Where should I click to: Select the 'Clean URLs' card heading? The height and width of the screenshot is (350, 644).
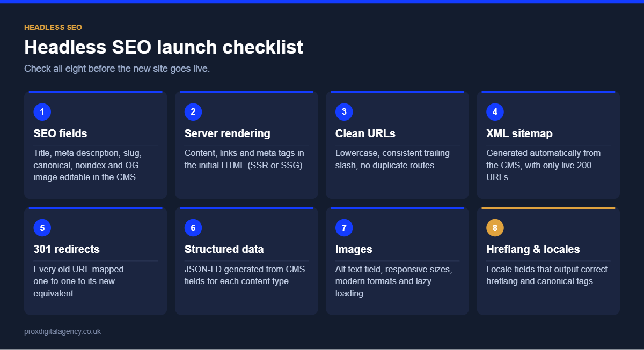[365, 133]
